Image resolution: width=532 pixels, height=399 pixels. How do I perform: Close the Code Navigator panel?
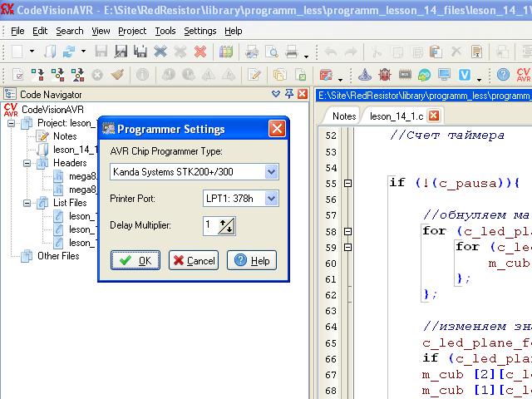coord(302,95)
